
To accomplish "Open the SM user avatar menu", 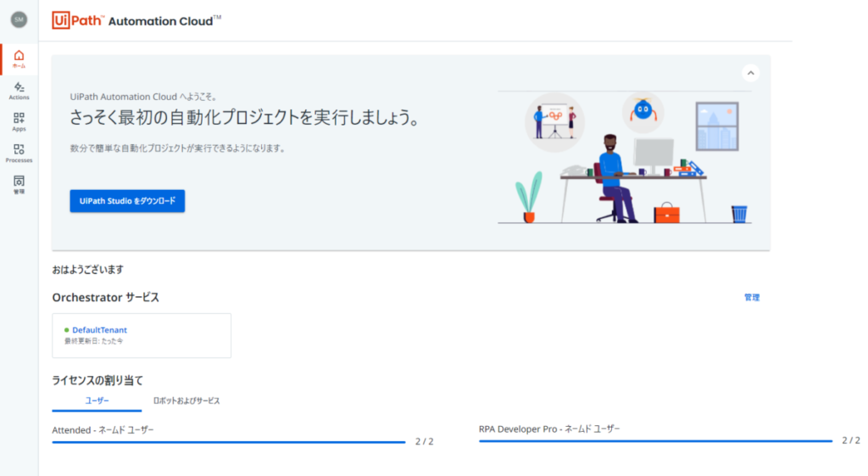I will [19, 20].
